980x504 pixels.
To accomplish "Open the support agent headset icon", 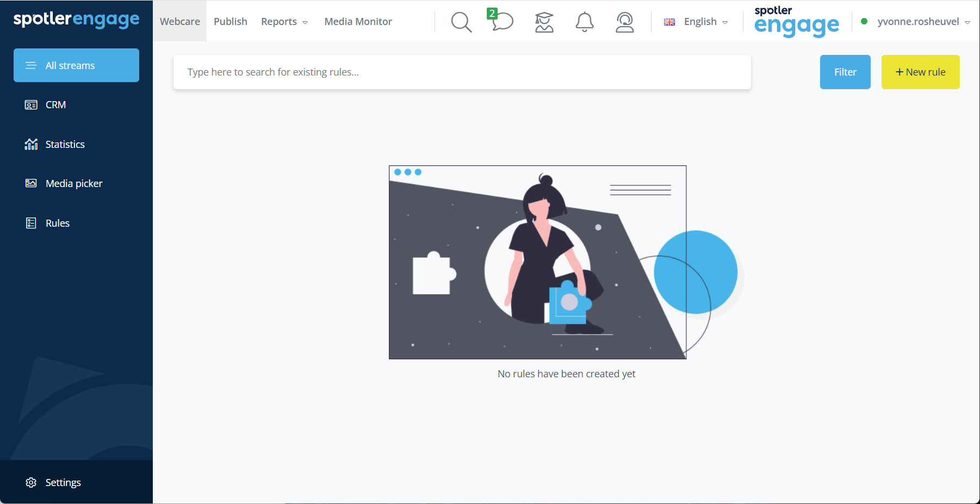I will (625, 22).
